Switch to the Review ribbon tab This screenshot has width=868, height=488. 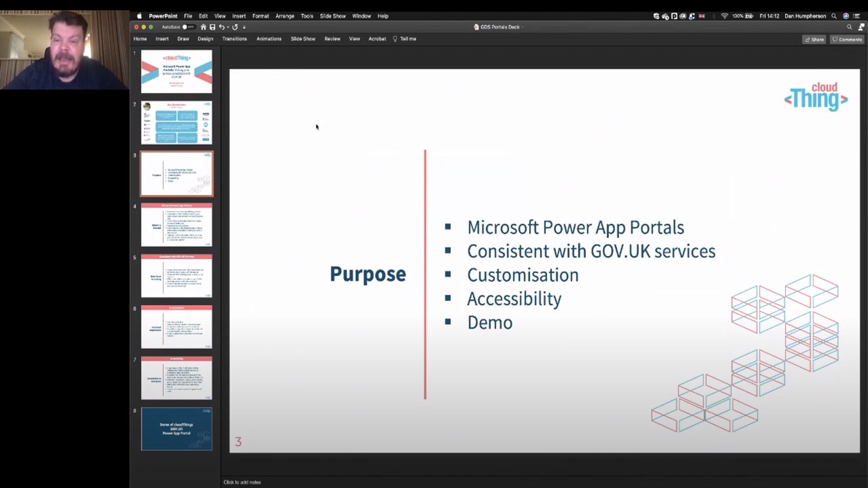[332, 39]
